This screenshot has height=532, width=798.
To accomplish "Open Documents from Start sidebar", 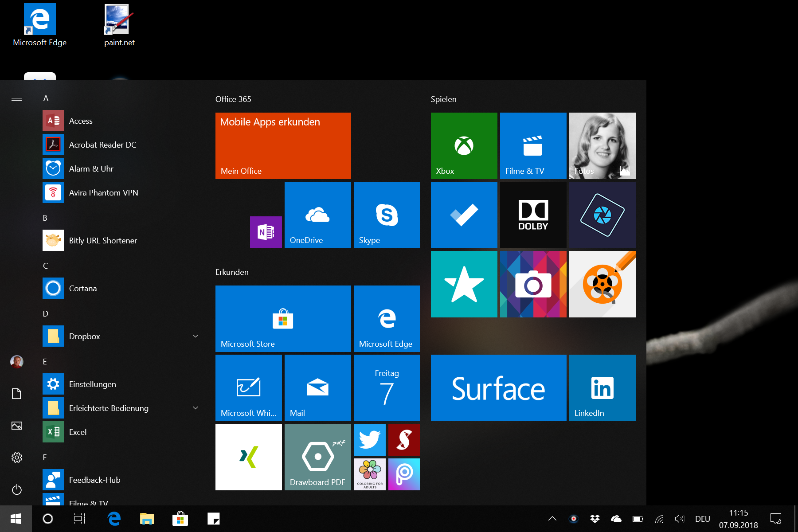I will click(17, 394).
